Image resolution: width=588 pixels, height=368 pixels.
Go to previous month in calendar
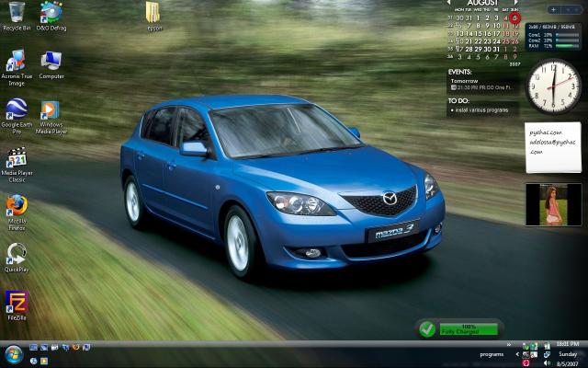[448, 3]
